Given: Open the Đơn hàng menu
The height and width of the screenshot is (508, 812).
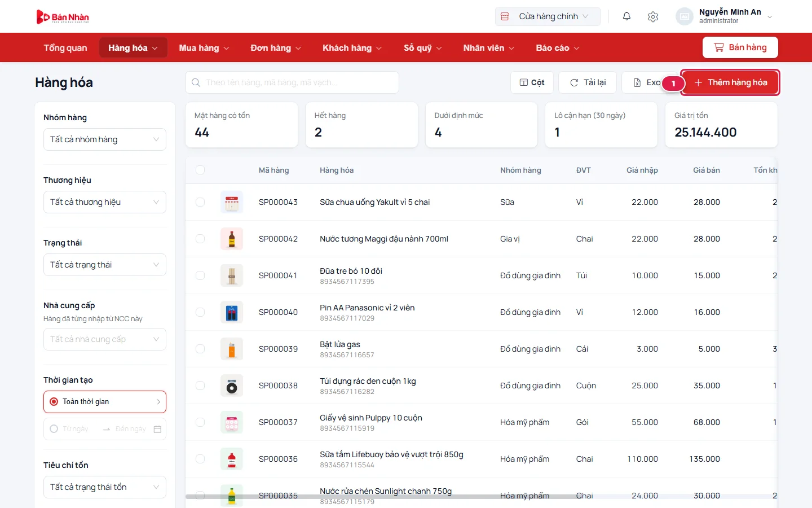Looking at the screenshot, I should tap(276, 48).
